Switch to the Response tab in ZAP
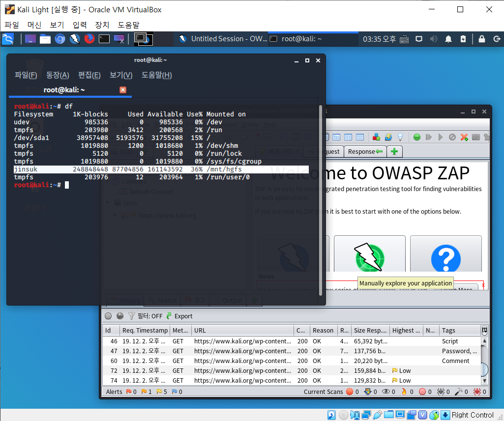The width and height of the screenshot is (504, 421). [x=365, y=152]
